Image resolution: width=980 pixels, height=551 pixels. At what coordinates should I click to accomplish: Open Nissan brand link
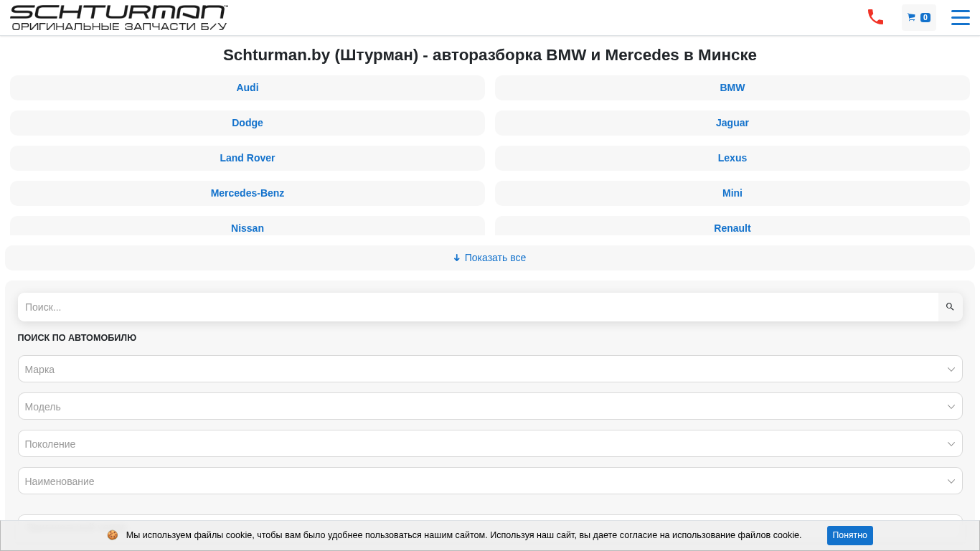pos(248,227)
